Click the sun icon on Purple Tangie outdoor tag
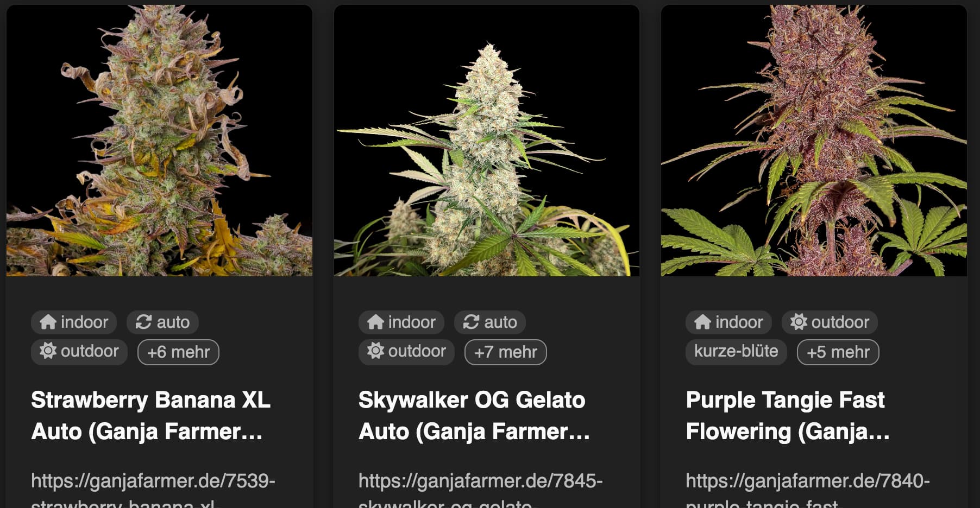The width and height of the screenshot is (980, 508). [x=799, y=322]
